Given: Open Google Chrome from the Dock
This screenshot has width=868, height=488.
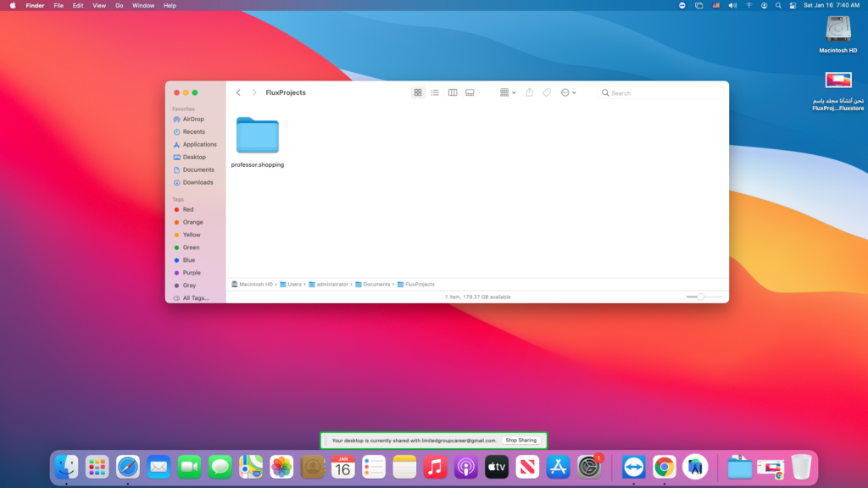Looking at the screenshot, I should [x=665, y=468].
